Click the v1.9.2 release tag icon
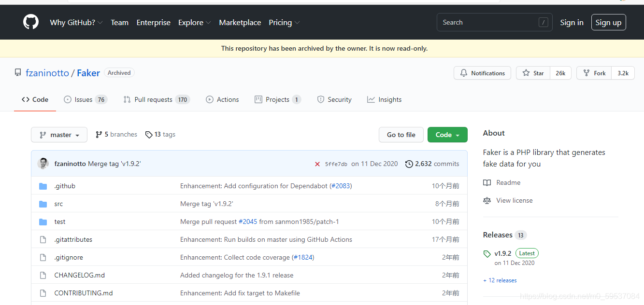Image resolution: width=644 pixels, height=305 pixels. (x=487, y=254)
